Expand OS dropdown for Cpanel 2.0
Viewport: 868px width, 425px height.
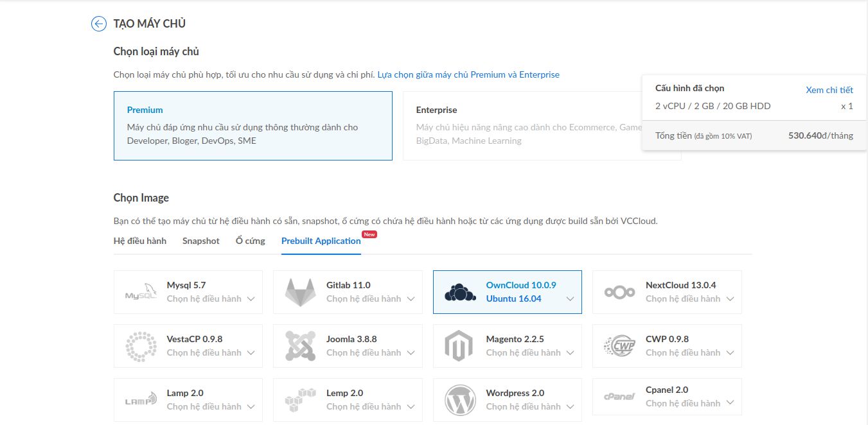(x=730, y=403)
